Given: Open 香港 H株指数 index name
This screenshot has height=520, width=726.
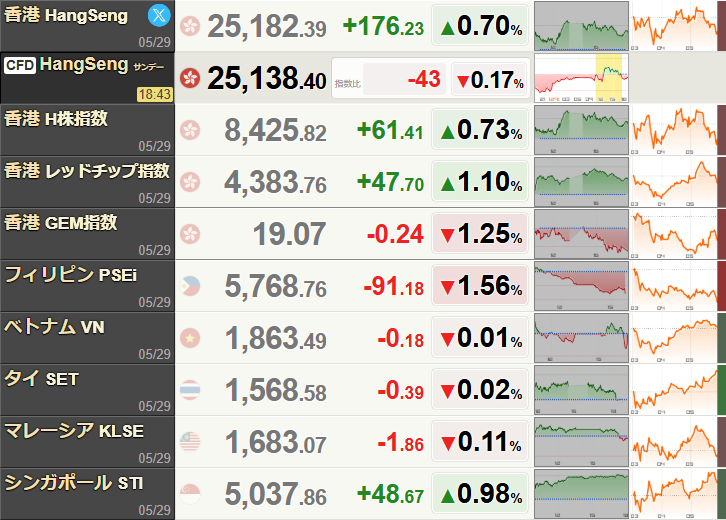Looking at the screenshot, I should tap(56, 119).
